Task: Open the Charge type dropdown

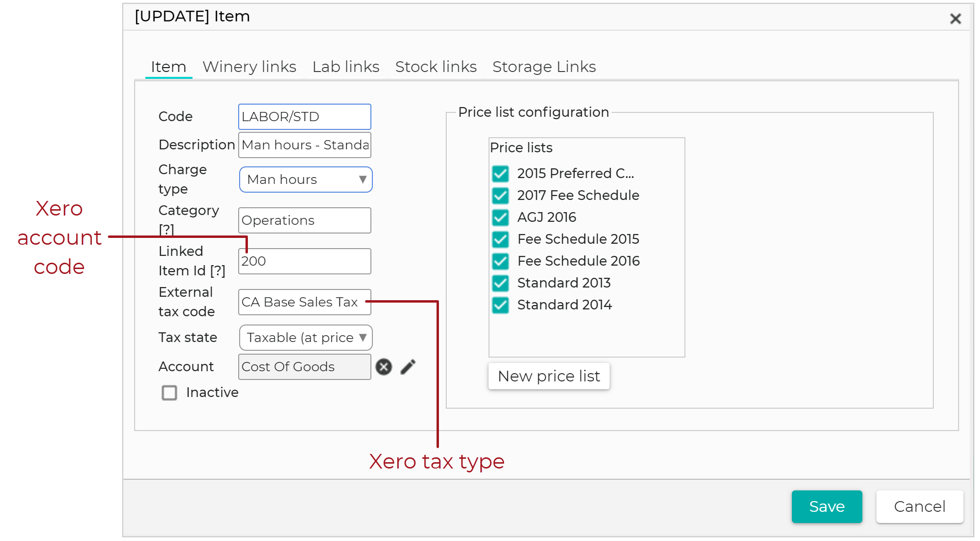Action: coord(306,180)
